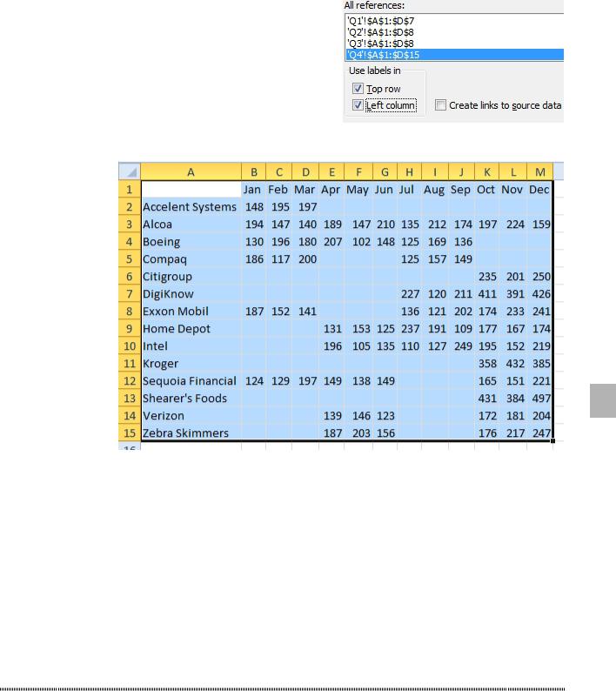
Task: Click the Kroger cell
Action: coord(191,364)
